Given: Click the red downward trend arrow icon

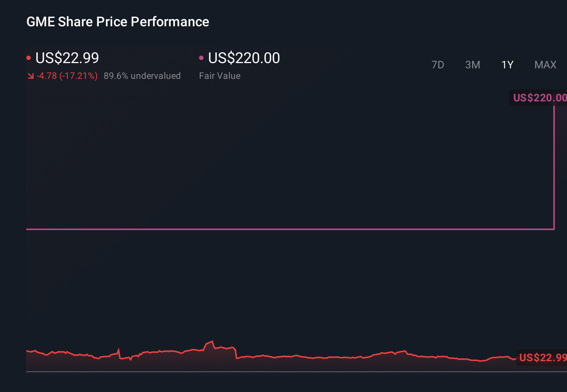Looking at the screenshot, I should (x=30, y=75).
